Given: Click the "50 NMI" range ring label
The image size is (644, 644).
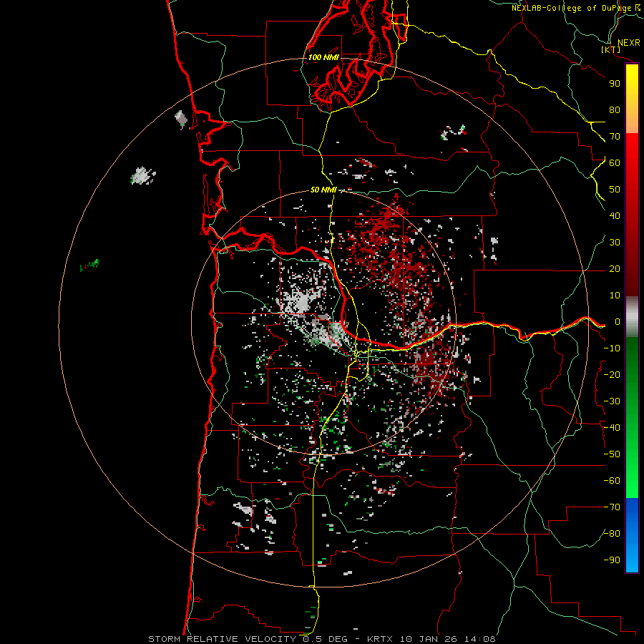Looking at the screenshot, I should point(323,190).
